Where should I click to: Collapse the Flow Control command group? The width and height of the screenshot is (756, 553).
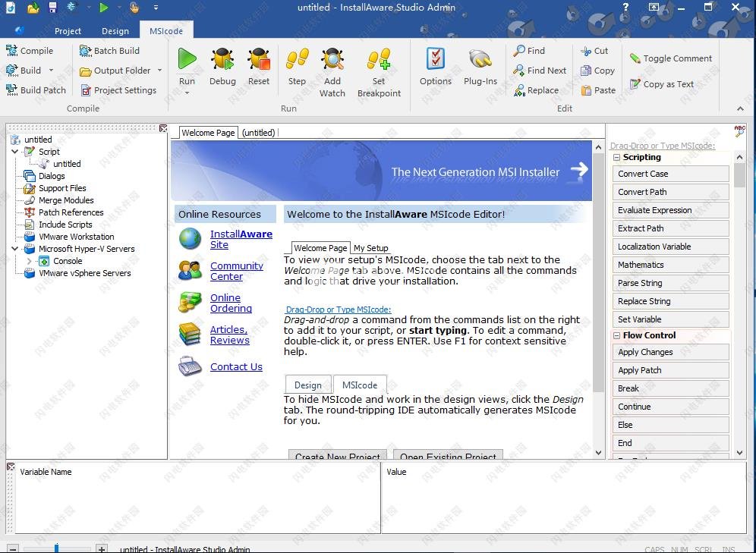[x=616, y=336]
